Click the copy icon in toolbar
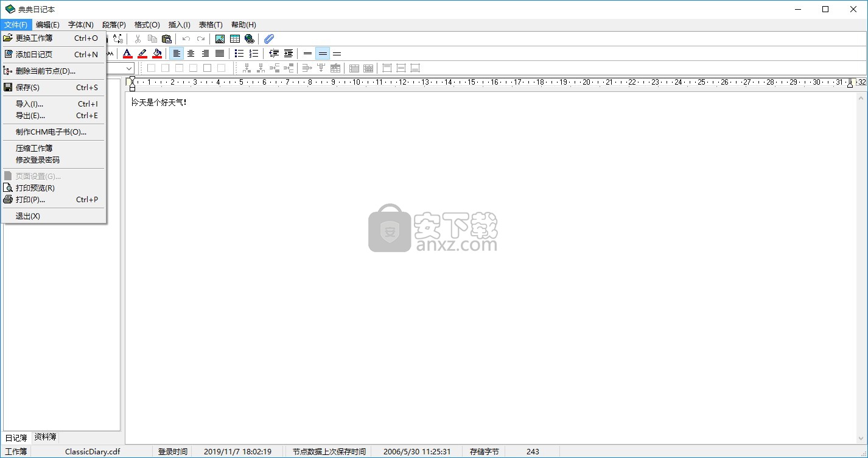 152,38
